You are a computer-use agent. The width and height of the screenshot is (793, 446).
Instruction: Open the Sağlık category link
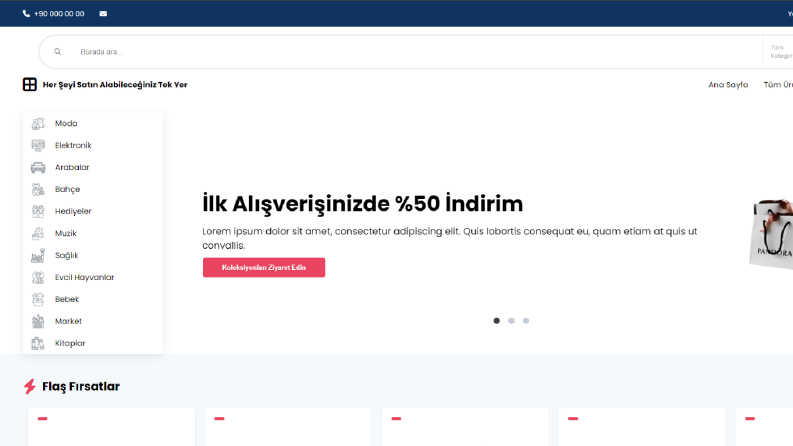pos(66,255)
